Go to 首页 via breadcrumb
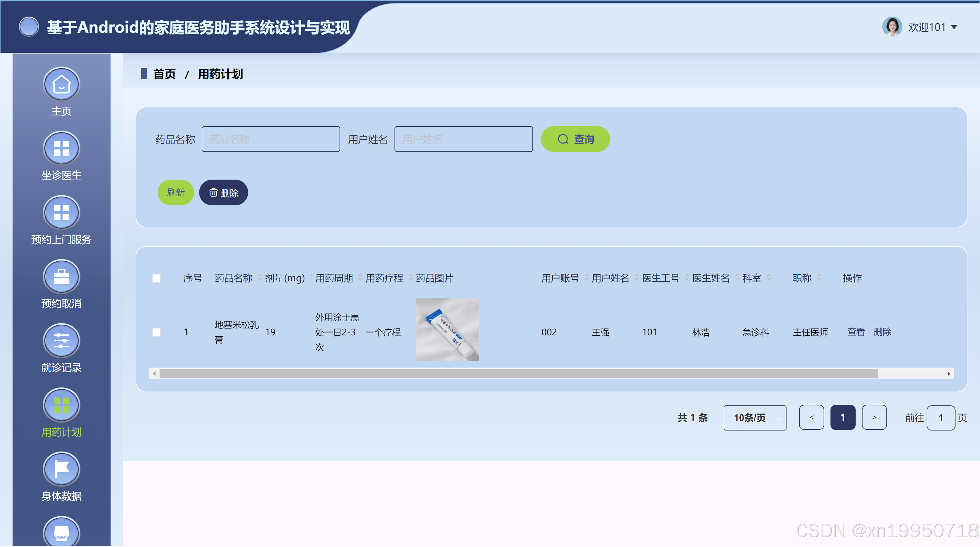980x547 pixels. (164, 74)
